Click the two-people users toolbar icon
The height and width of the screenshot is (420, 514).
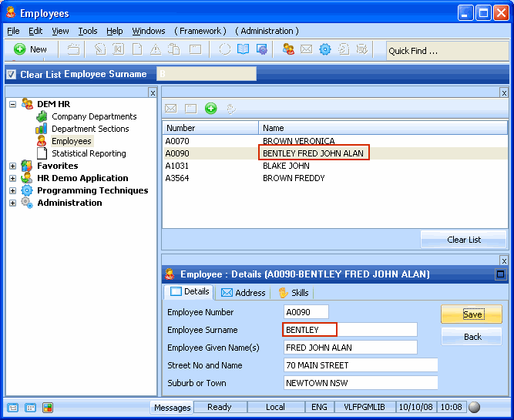288,49
